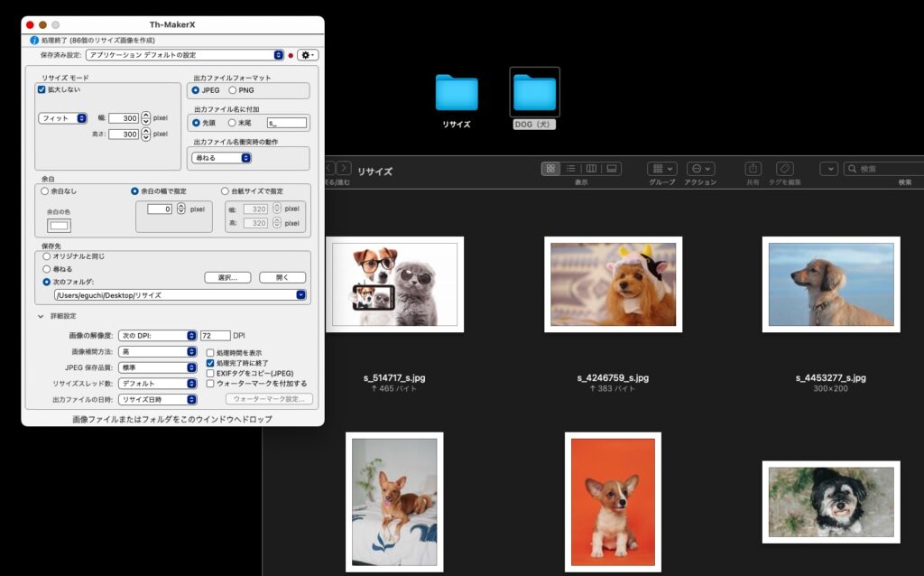924x576 pixels.
Task: Open the gear settings menu in Th-MakerX
Action: [309, 55]
